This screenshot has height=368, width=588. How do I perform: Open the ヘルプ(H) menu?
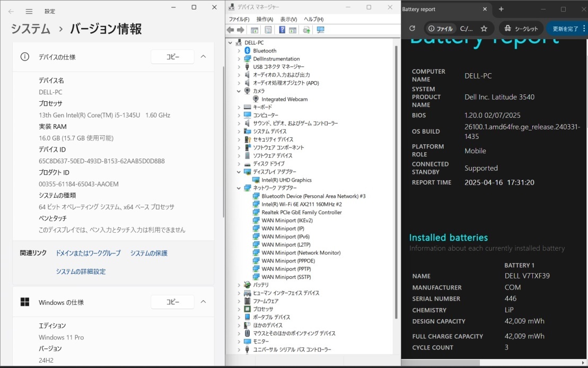tap(313, 19)
